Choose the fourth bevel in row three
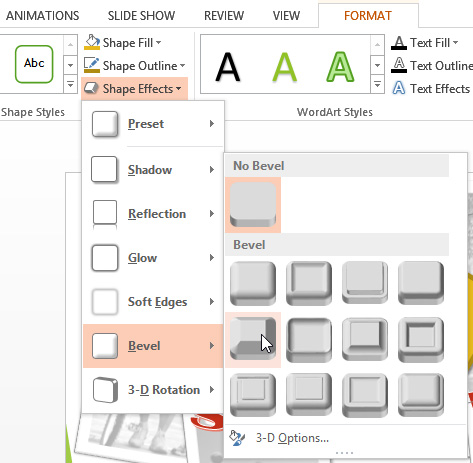This screenshot has height=463, width=473. [x=421, y=395]
